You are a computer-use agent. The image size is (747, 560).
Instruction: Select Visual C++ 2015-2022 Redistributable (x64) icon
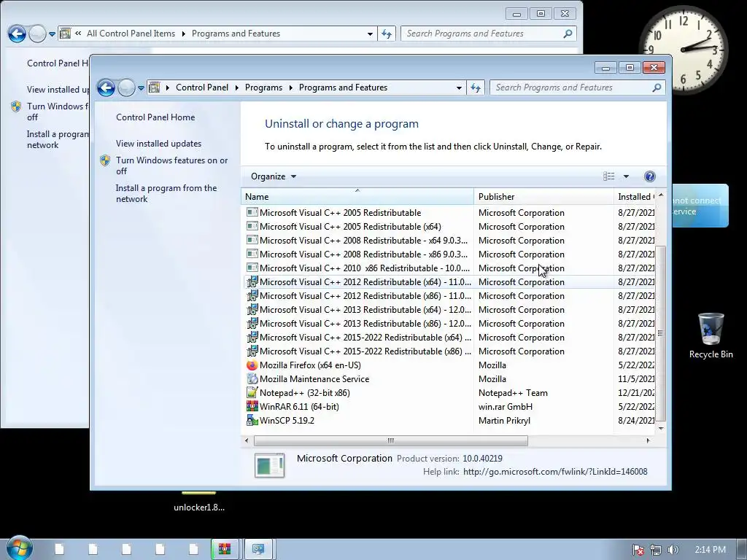[x=252, y=337]
